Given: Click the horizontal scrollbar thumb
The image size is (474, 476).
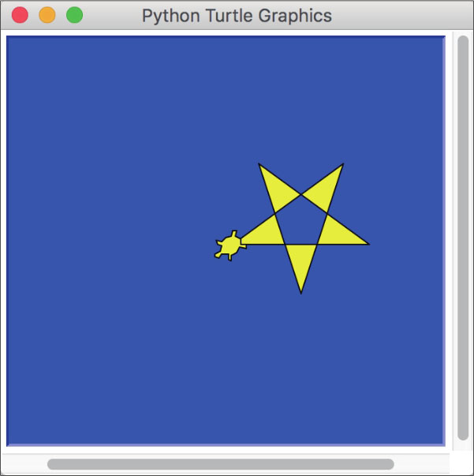Looking at the screenshot, I should [x=221, y=464].
